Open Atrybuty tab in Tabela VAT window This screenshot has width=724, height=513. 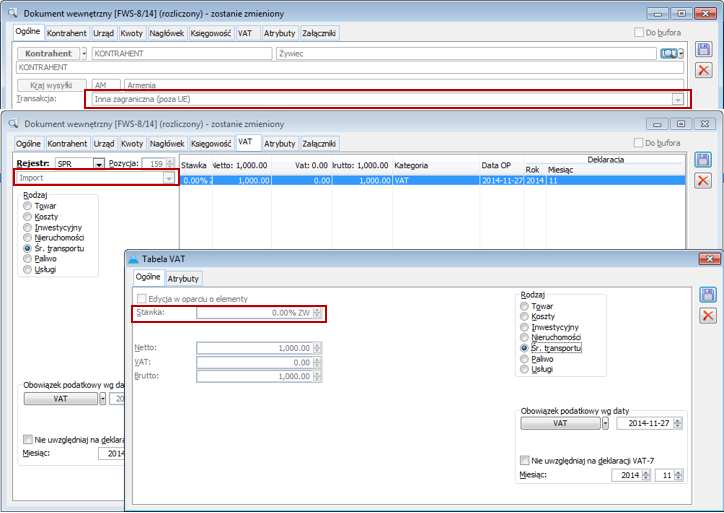(x=183, y=279)
